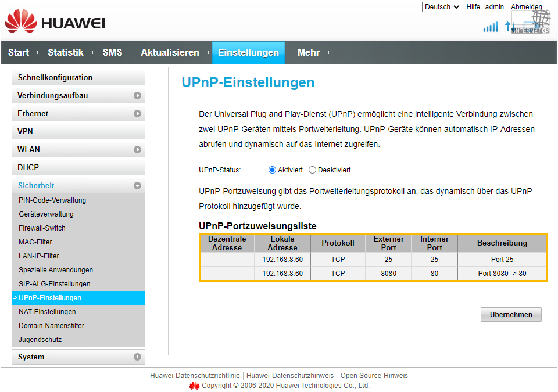This screenshot has height=392, width=558.
Task: Open PIN-Code-Verwaltung settings
Action: point(52,200)
